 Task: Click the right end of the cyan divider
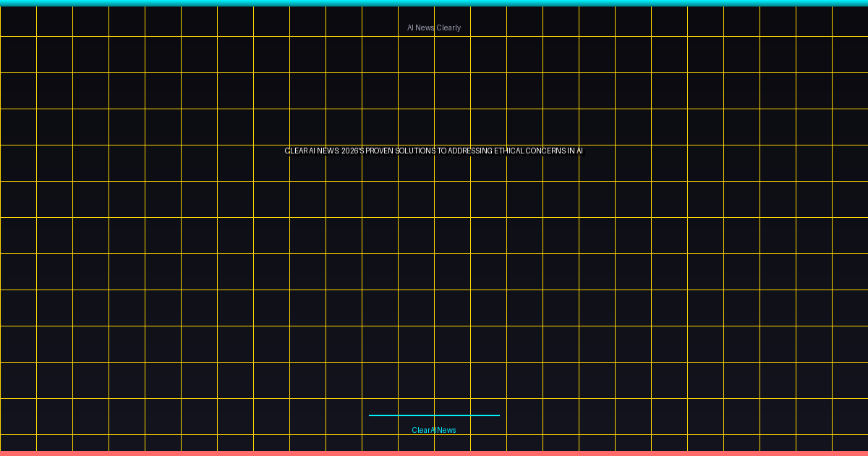pos(498,415)
